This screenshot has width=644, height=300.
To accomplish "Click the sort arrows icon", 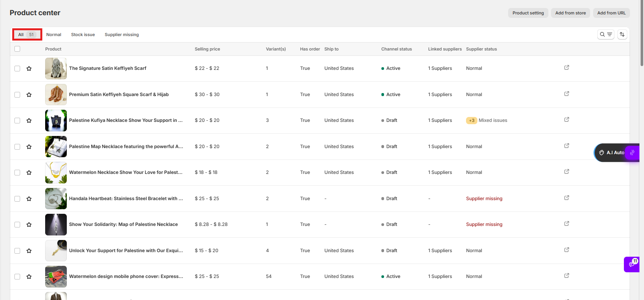I will (622, 35).
